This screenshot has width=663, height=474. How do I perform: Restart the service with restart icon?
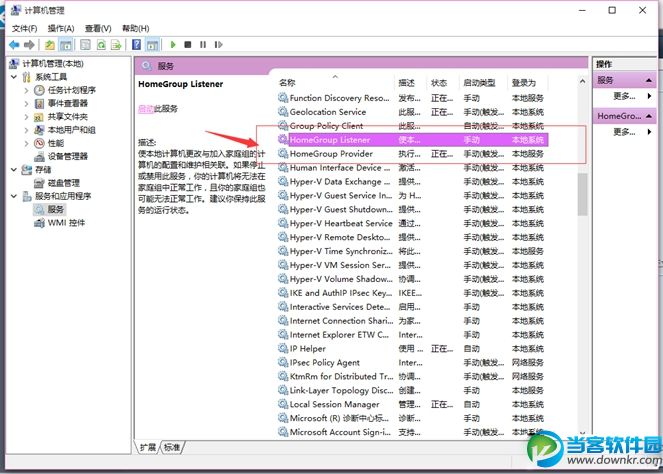[219, 44]
